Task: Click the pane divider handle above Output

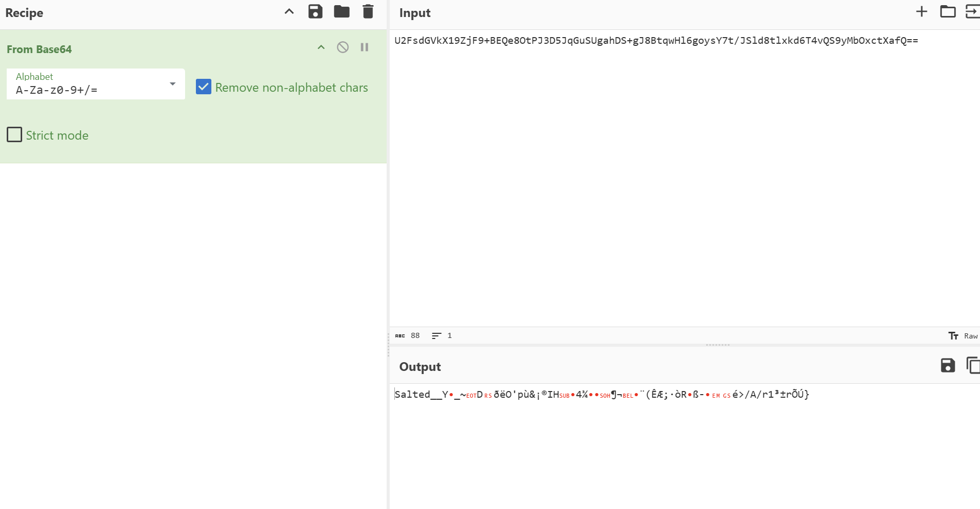Action: (x=718, y=345)
